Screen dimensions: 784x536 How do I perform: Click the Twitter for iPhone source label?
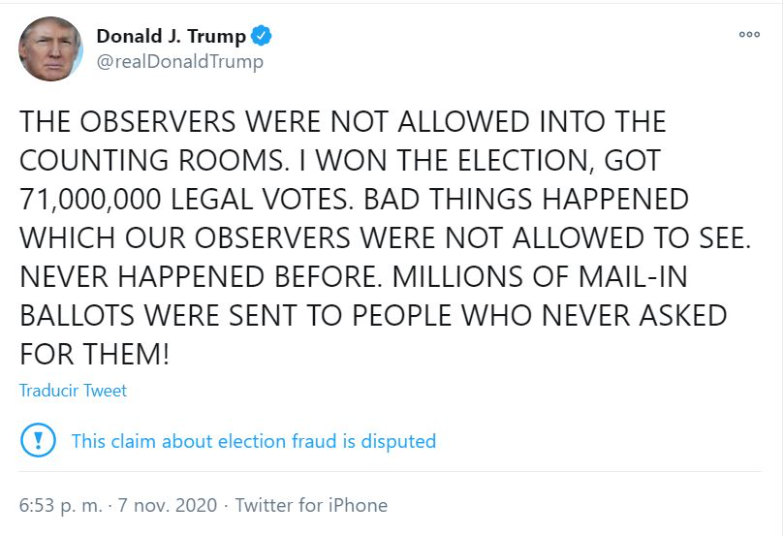click(x=311, y=505)
